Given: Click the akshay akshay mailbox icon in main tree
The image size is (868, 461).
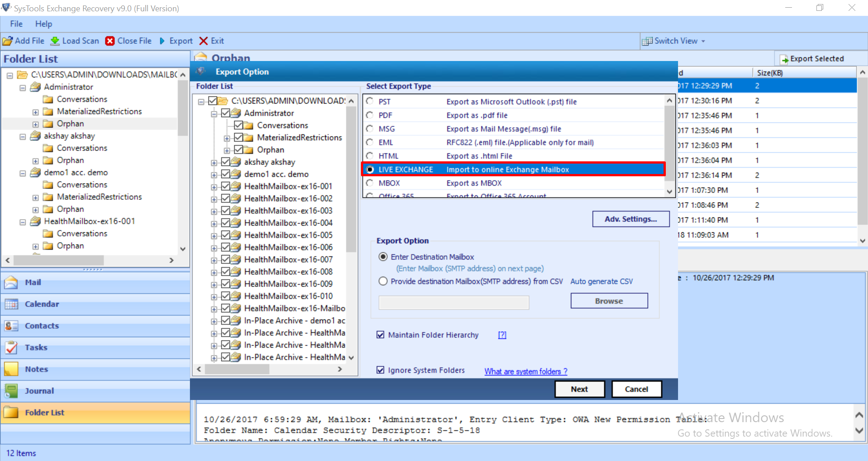Looking at the screenshot, I should pyautogui.click(x=35, y=136).
